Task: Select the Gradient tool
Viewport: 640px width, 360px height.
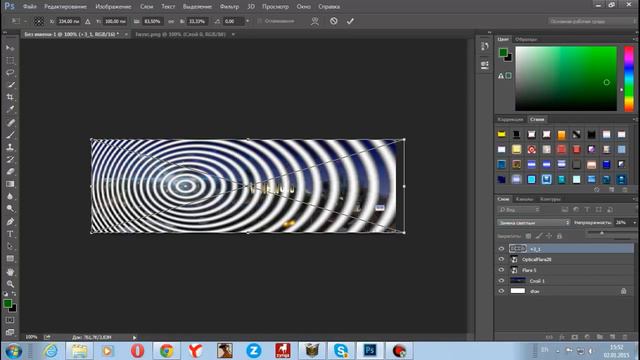Action: pyautogui.click(x=10, y=184)
